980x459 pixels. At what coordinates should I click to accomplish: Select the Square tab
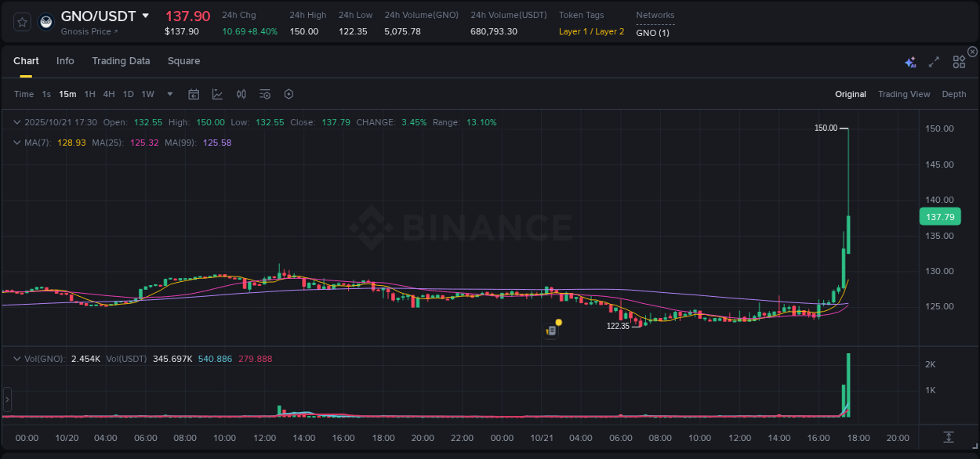pyautogui.click(x=183, y=60)
